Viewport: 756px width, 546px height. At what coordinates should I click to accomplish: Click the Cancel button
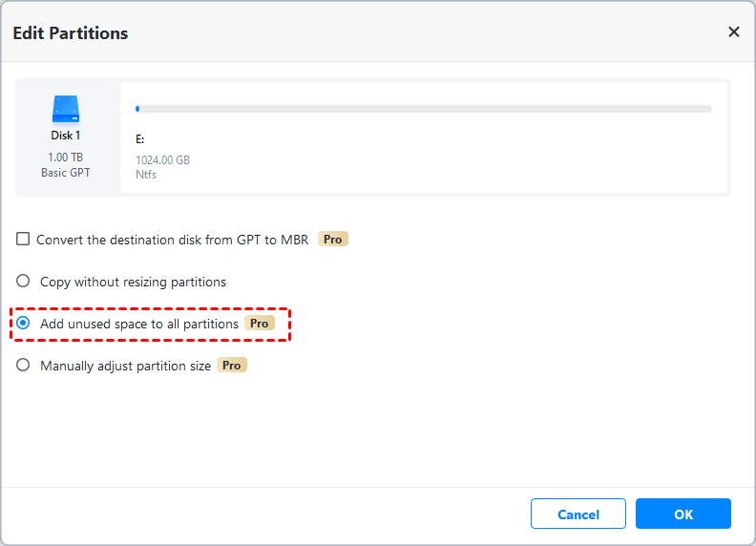(577, 514)
